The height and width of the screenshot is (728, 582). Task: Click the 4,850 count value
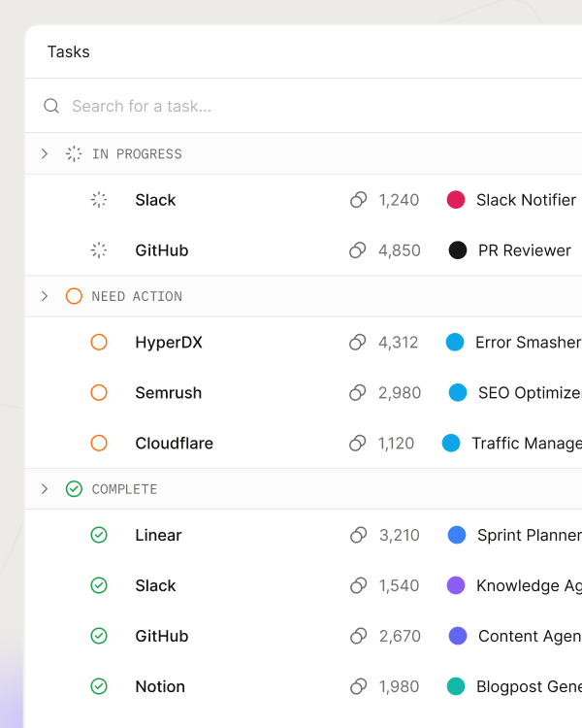(x=400, y=250)
